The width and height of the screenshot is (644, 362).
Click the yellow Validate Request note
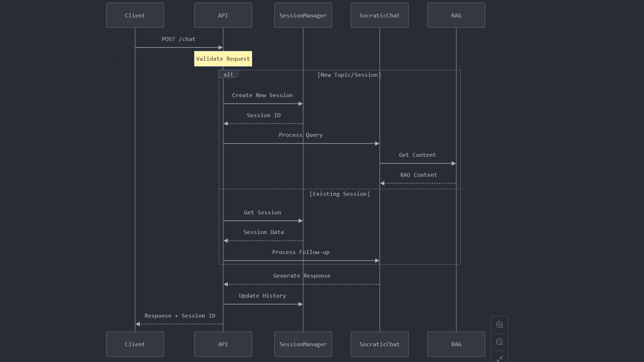click(x=223, y=59)
